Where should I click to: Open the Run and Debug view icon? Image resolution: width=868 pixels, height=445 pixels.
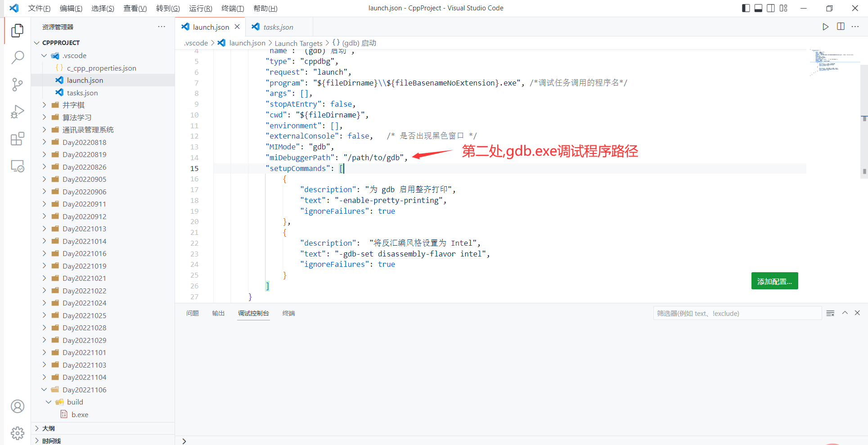pos(17,112)
